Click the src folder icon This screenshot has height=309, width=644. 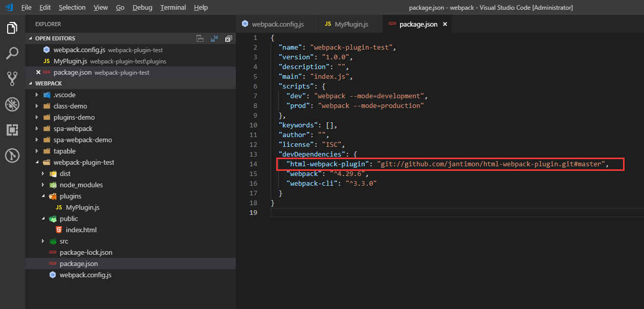53,241
